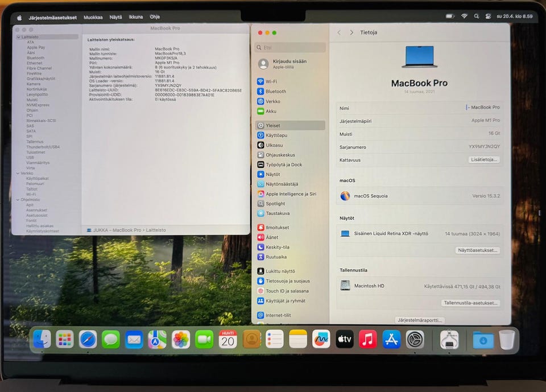Image resolution: width=546 pixels, height=392 pixels.
Task: Open Näytönsäästäjä screen saver settings
Action: tap(290, 184)
